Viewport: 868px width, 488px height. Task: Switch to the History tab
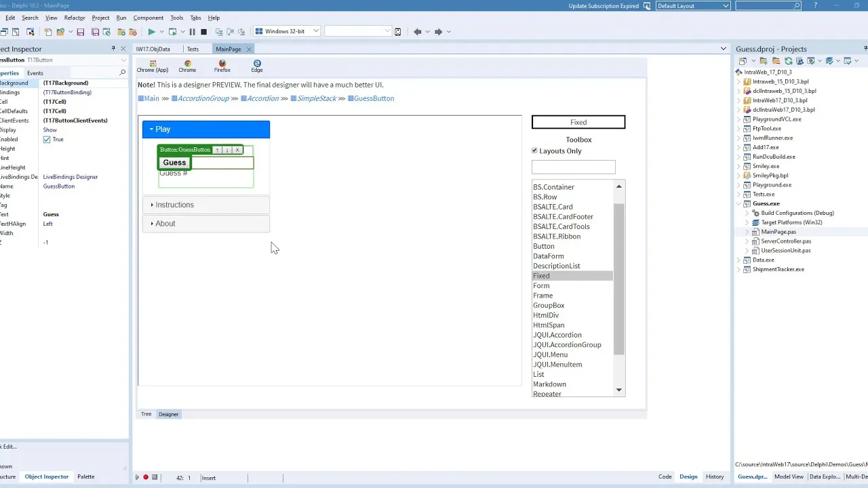[715, 476]
